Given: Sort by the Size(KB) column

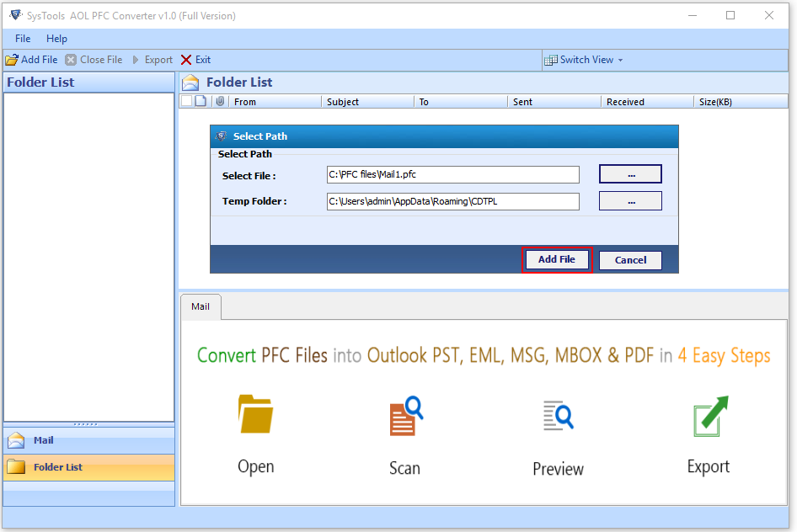Looking at the screenshot, I should click(740, 102).
